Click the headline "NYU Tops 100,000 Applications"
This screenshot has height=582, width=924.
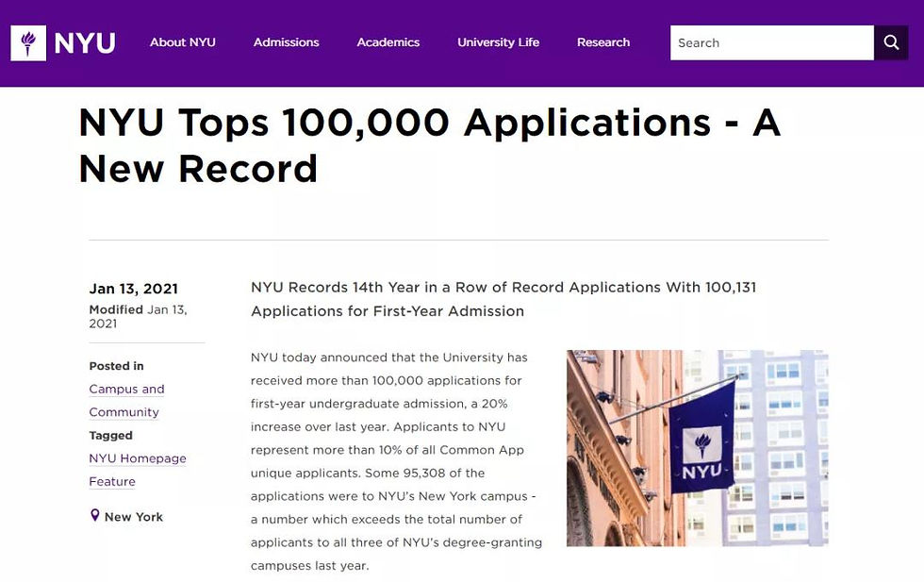point(395,123)
